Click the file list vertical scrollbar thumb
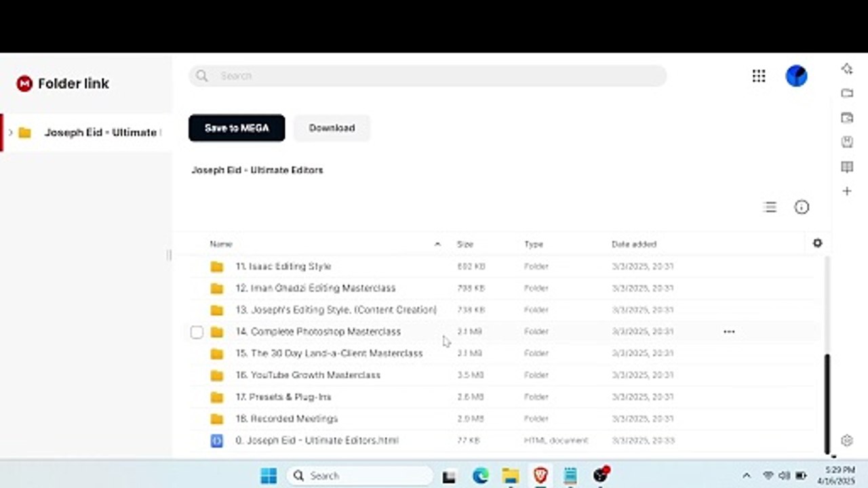This screenshot has width=868, height=488. pos(827,404)
